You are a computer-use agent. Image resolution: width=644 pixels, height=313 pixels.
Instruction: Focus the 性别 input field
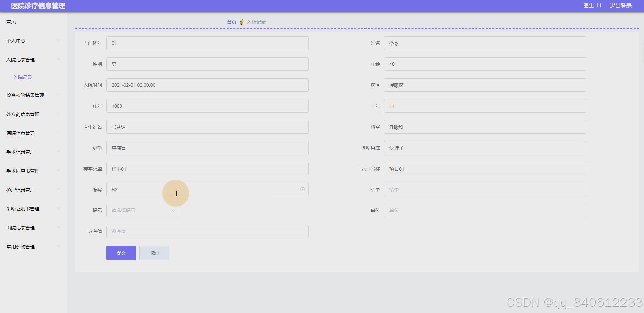click(x=207, y=64)
